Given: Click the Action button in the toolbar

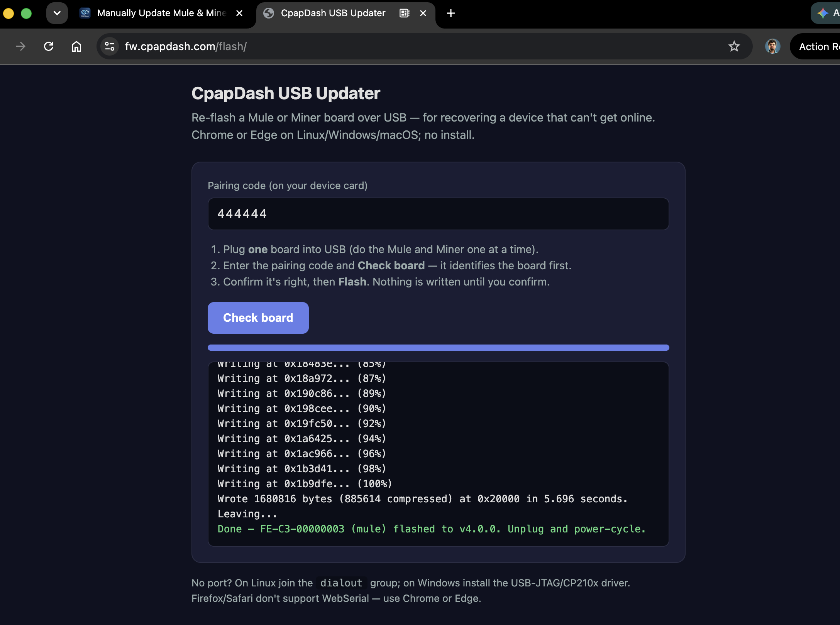Looking at the screenshot, I should coord(815,47).
